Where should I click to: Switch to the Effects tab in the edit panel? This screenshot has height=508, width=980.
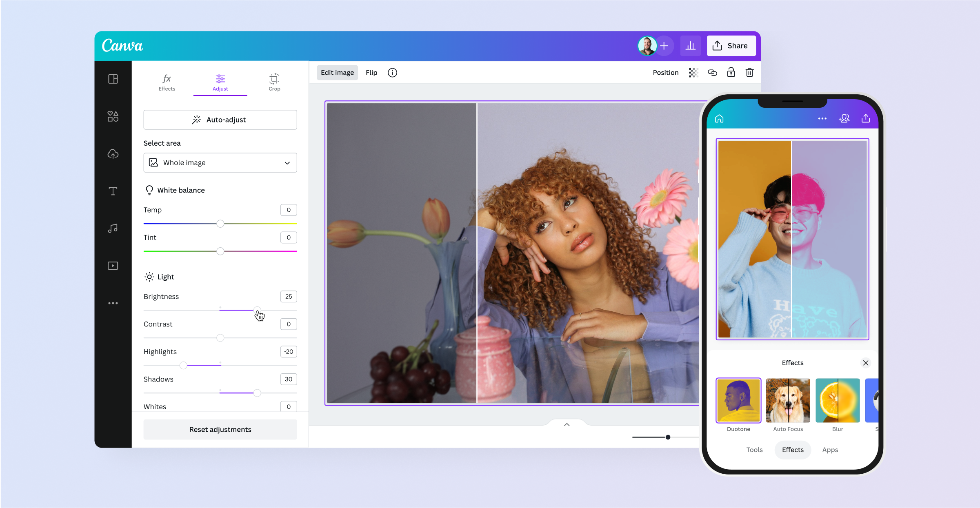(x=167, y=82)
